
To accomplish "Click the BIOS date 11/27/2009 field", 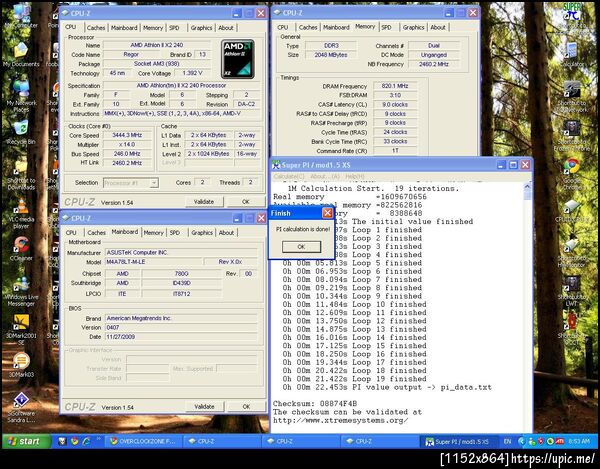I will tap(181, 337).
